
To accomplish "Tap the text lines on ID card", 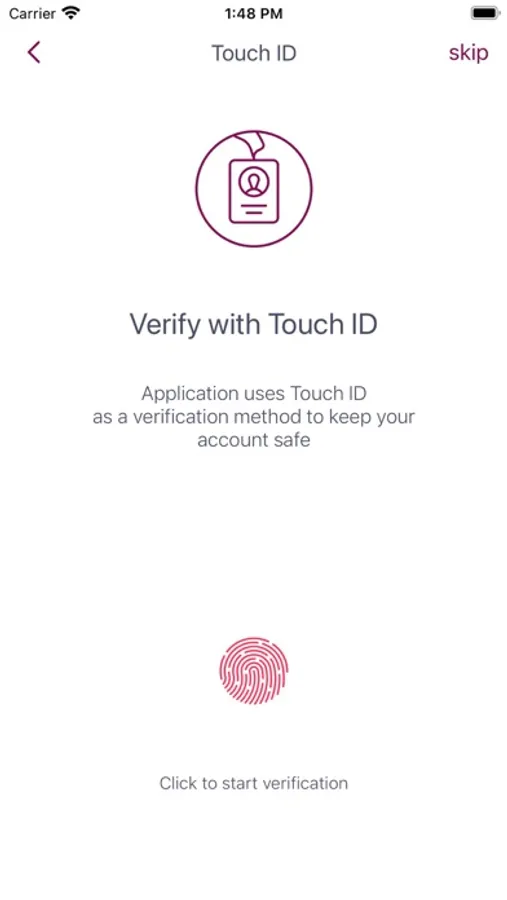I will tap(253, 208).
